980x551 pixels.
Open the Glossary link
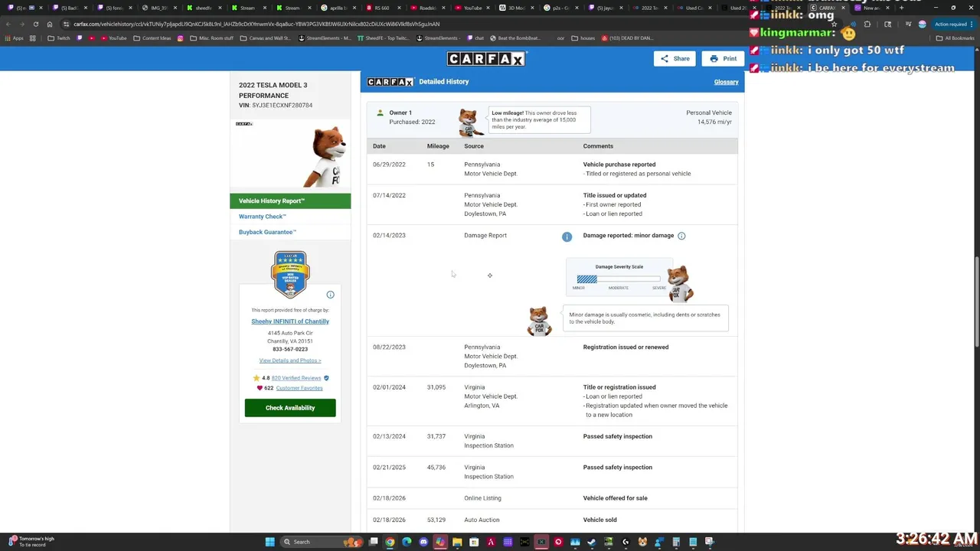tap(726, 82)
